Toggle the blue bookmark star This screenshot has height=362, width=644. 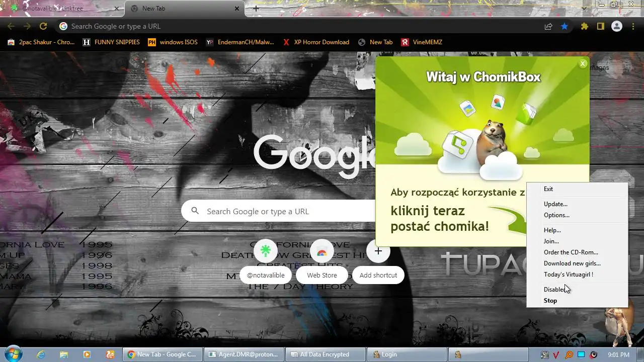(565, 26)
